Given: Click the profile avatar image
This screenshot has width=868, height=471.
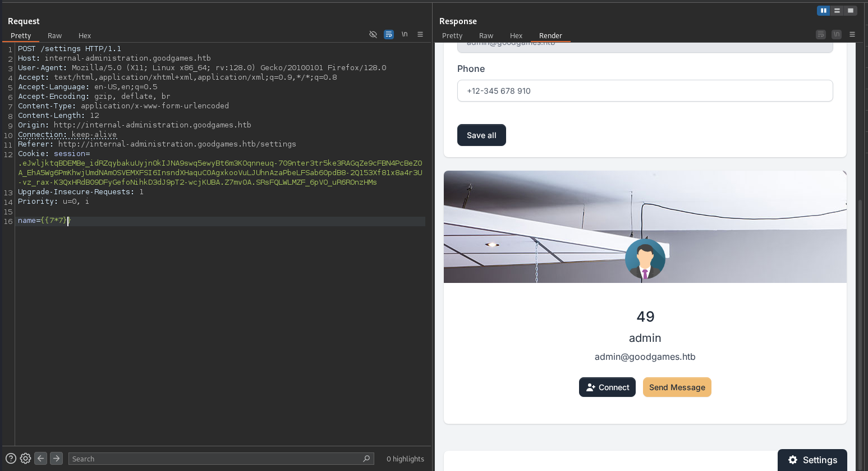Looking at the screenshot, I should tap(645, 259).
